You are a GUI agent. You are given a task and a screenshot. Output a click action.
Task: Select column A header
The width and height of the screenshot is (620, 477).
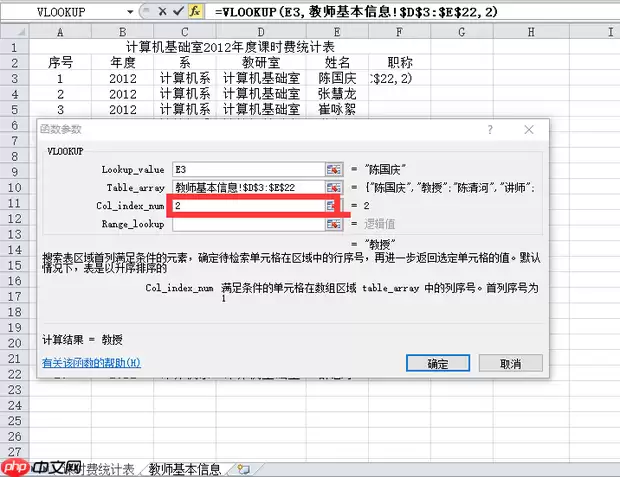60,32
